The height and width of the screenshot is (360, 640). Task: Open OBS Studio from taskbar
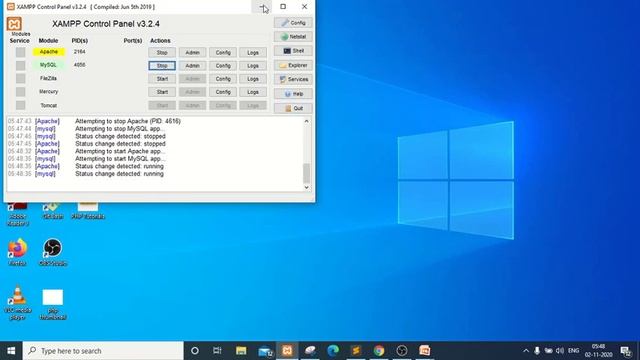pos(402,351)
